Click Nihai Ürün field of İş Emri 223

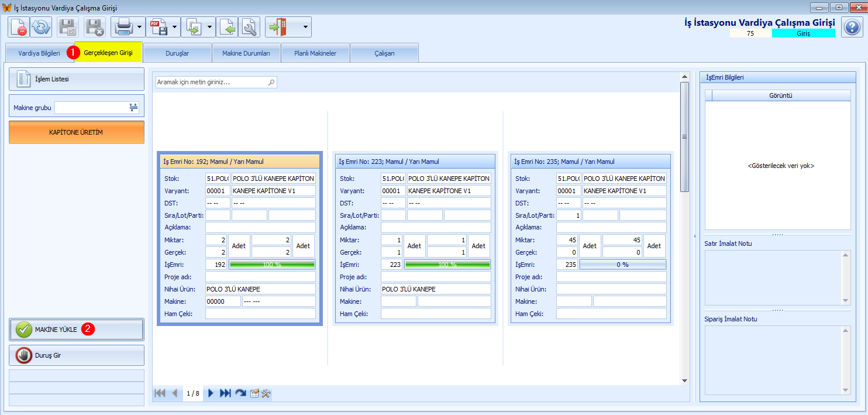coord(436,289)
